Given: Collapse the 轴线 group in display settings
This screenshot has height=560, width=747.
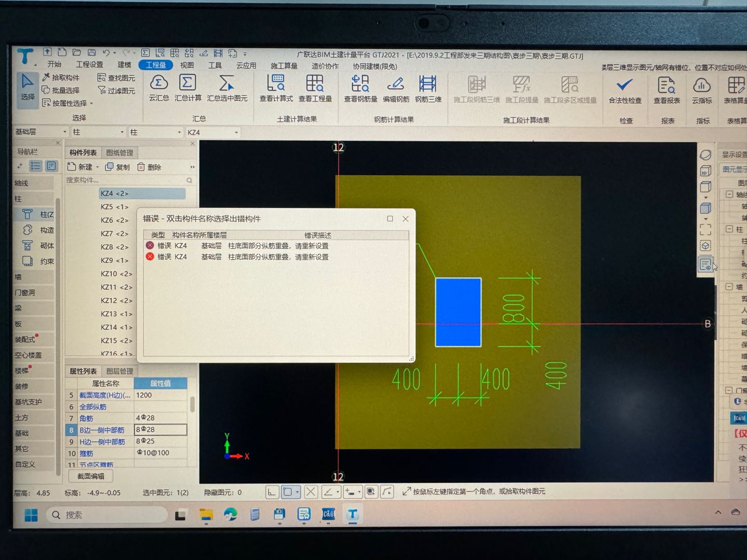Looking at the screenshot, I should (729, 194).
